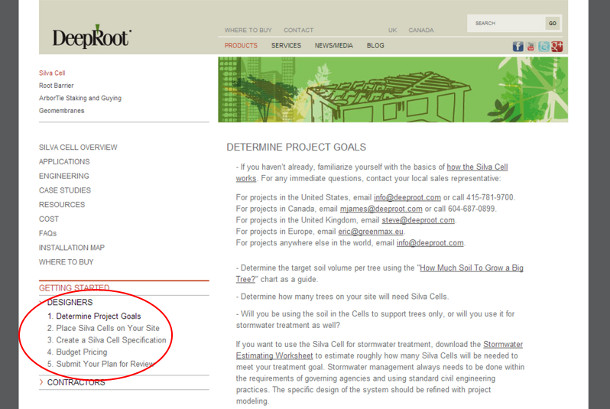
Task: Open the YouTube social icon
Action: pyautogui.click(x=531, y=47)
